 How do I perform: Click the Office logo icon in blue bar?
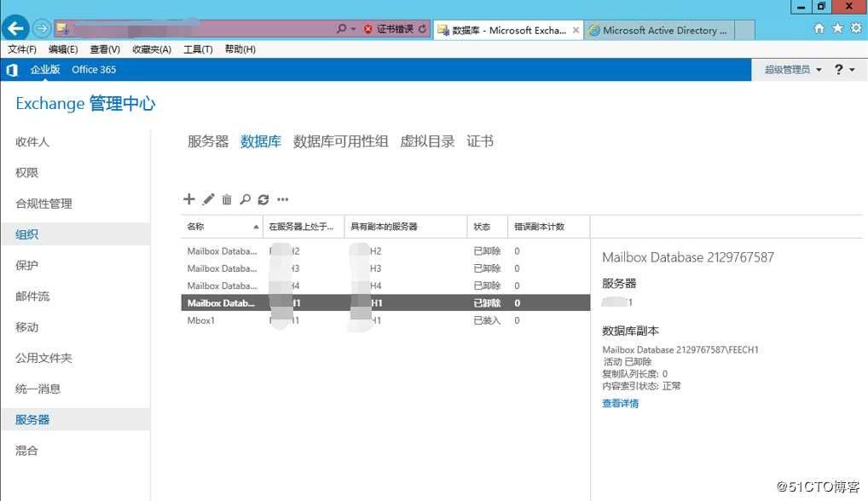tap(12, 70)
